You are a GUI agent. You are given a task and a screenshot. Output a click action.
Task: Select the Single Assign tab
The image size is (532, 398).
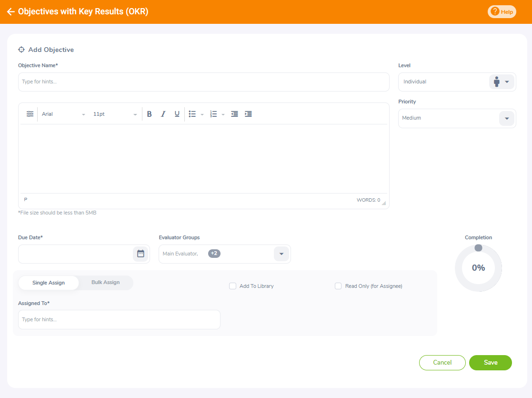(x=48, y=282)
